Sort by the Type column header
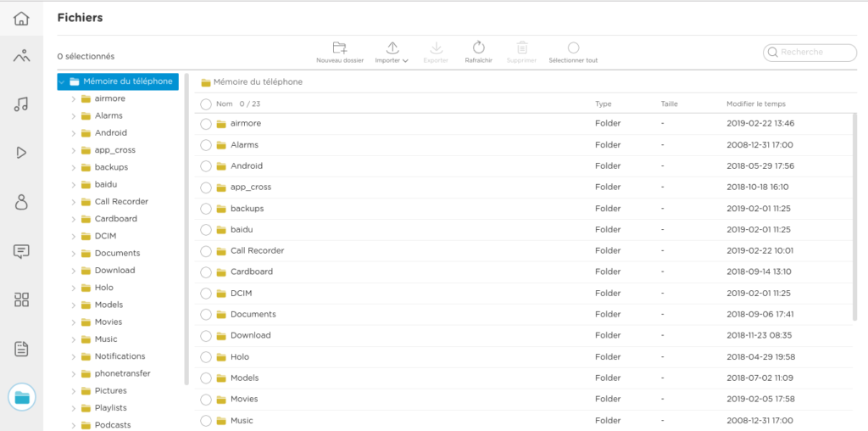This screenshot has width=868, height=431. coord(604,104)
